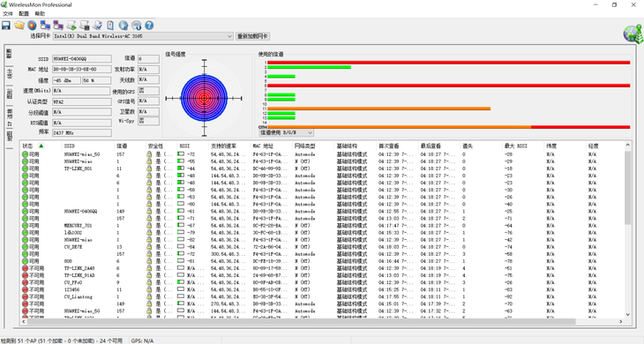Click the disconnect network icon with red X
Image resolution: width=644 pixels, height=344 pixels.
click(58, 26)
